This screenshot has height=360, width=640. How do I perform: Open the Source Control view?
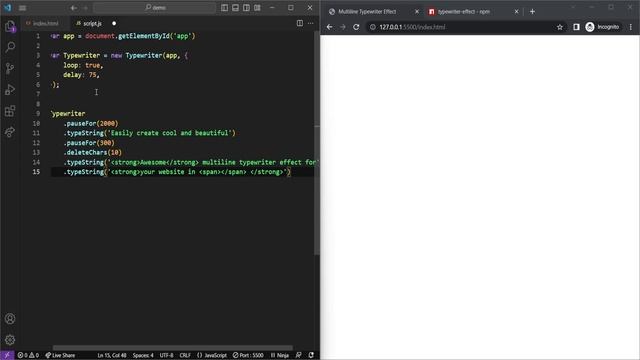[10, 68]
